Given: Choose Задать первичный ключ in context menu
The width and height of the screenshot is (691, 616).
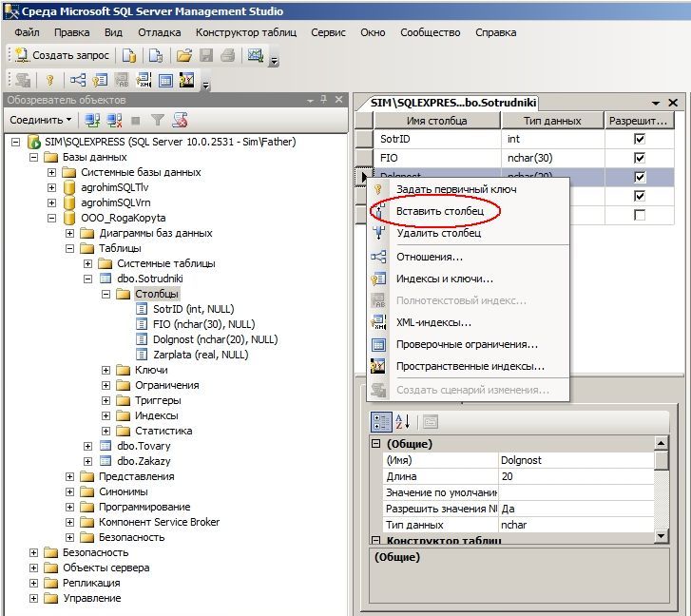Looking at the screenshot, I should pos(468,189).
